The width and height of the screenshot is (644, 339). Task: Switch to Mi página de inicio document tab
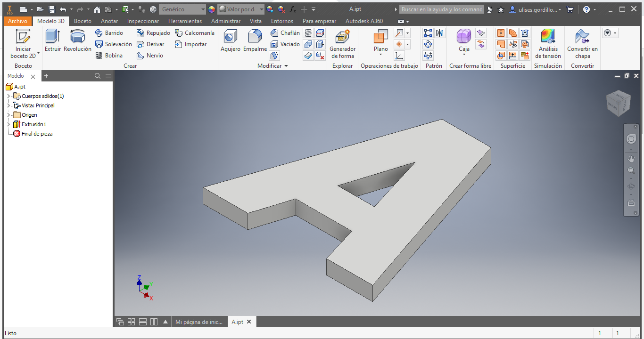point(199,322)
